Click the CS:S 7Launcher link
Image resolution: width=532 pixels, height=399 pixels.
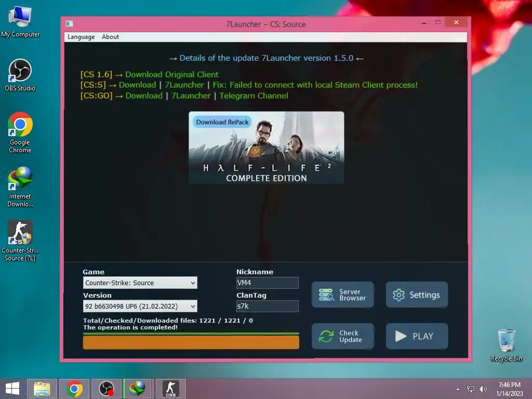click(x=184, y=85)
